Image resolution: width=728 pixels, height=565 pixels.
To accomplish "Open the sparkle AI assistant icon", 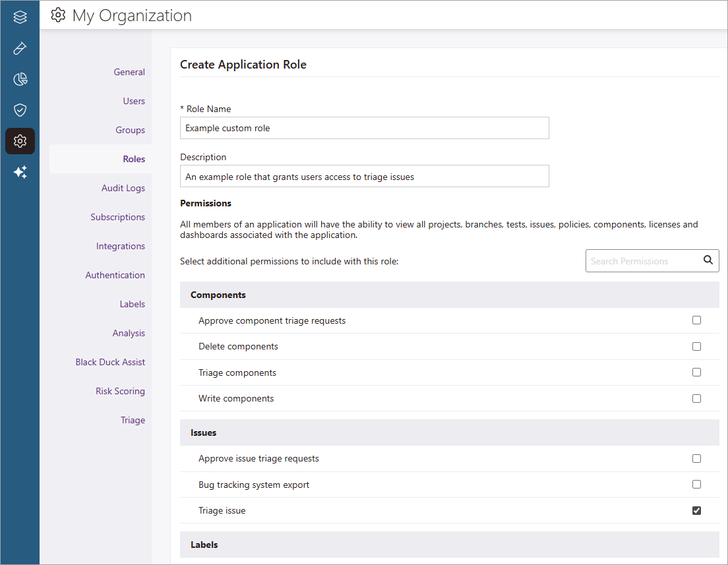I will 20,172.
